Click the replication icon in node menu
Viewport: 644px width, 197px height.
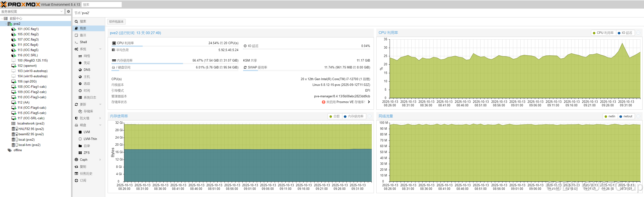click(x=76, y=167)
